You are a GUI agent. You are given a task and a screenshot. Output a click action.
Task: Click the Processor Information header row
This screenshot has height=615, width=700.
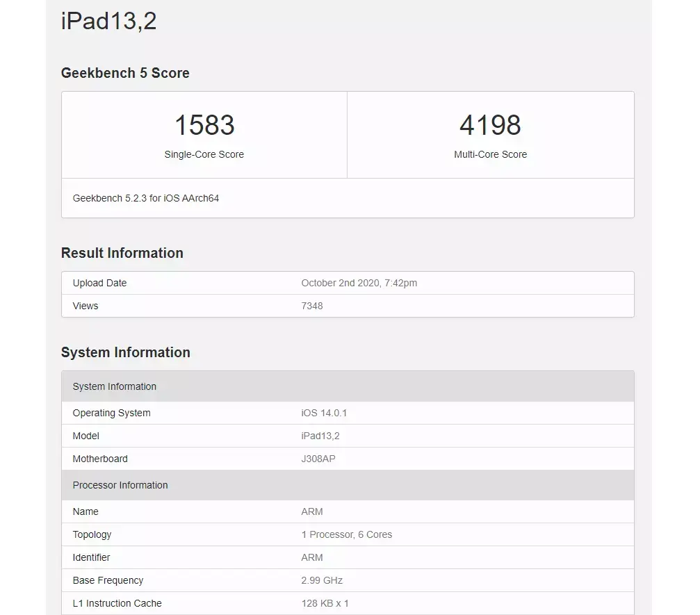348,485
